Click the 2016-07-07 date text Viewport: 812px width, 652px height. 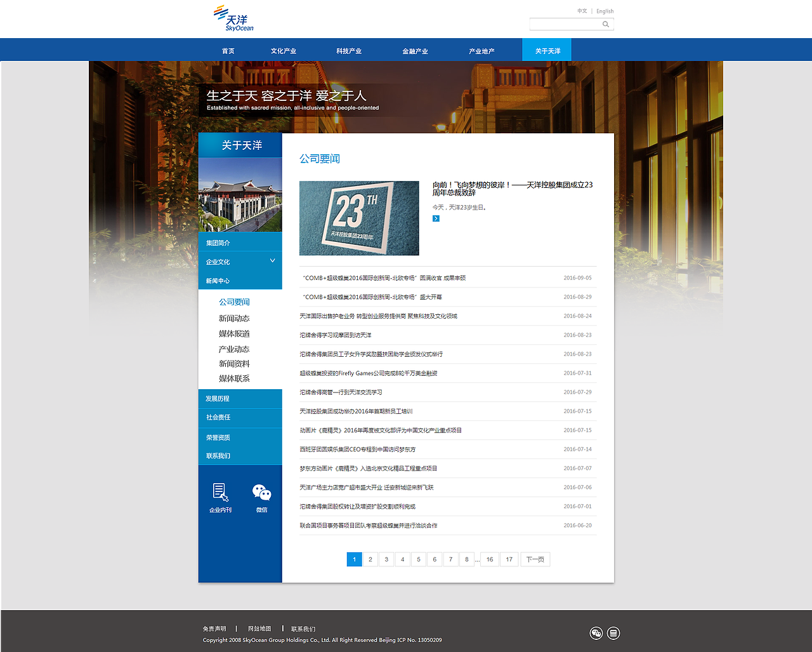pyautogui.click(x=577, y=469)
